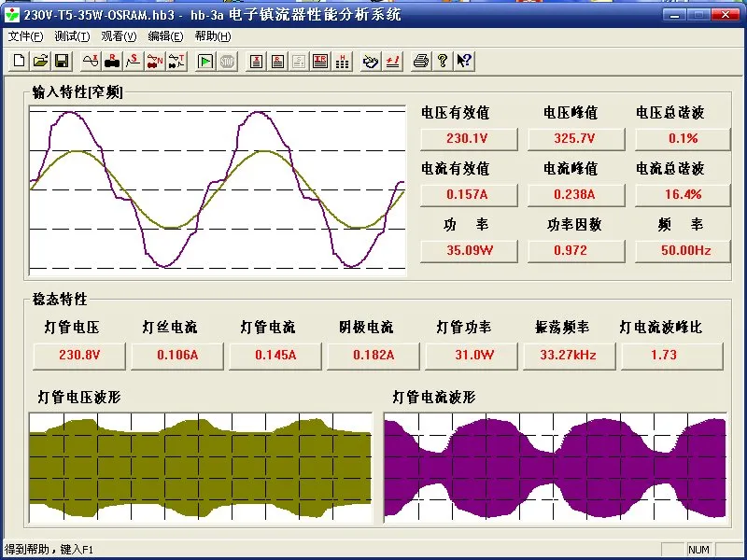This screenshot has width=747, height=560.
Task: Click the blue hand-shaped toolbar icon
Action: tap(371, 61)
